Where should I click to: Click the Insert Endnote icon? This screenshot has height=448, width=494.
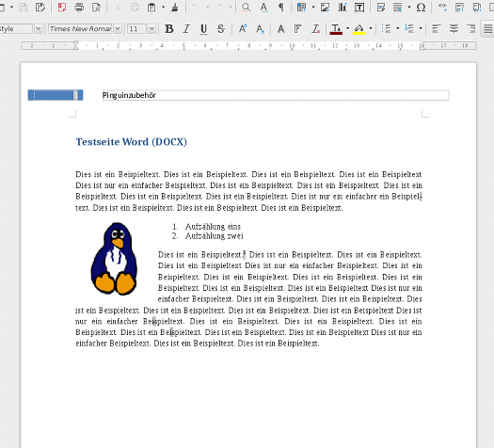(477, 7)
